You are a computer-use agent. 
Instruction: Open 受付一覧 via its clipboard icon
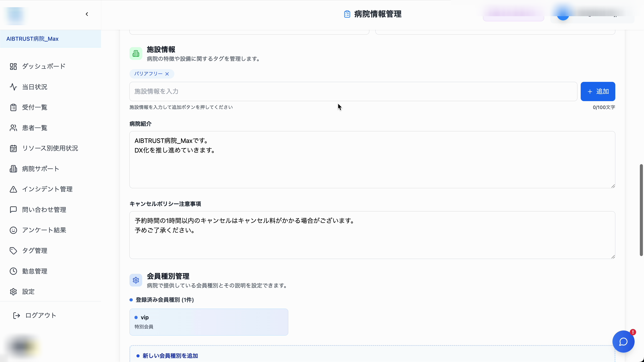point(13,107)
